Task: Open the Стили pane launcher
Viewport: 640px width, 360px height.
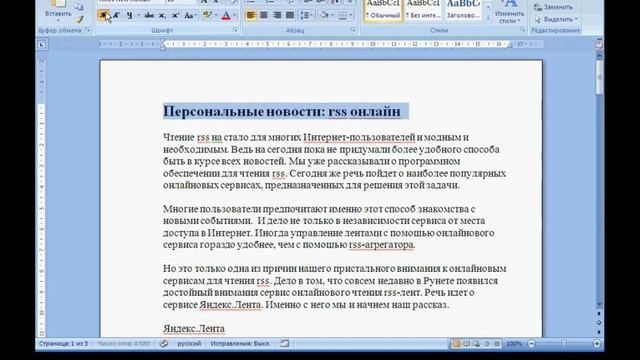Action: pos(522,30)
